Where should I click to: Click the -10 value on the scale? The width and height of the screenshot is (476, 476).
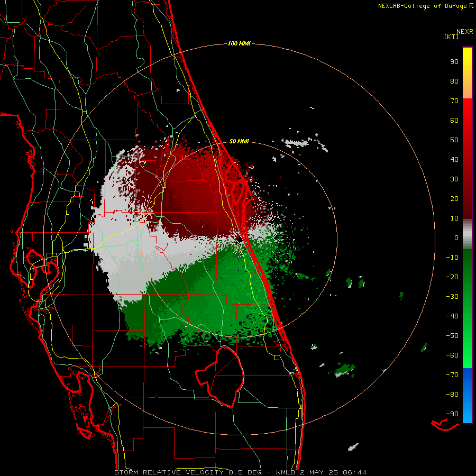click(452, 258)
